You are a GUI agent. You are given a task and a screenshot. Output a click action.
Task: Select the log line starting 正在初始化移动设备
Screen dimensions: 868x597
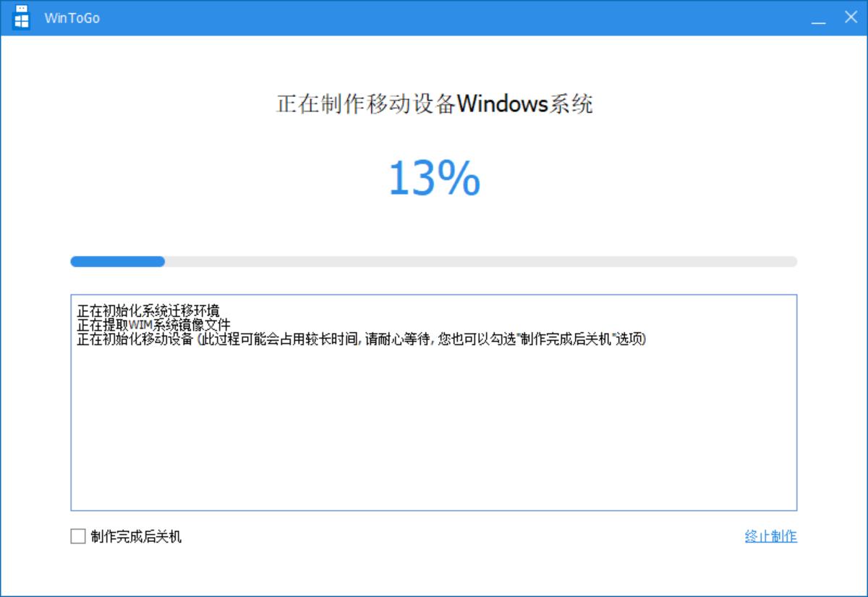pos(362,339)
